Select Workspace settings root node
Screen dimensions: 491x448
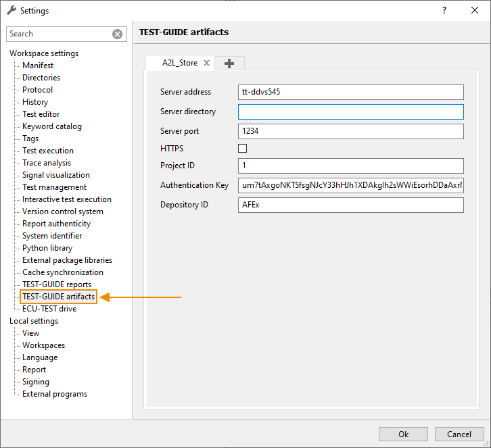(x=44, y=53)
